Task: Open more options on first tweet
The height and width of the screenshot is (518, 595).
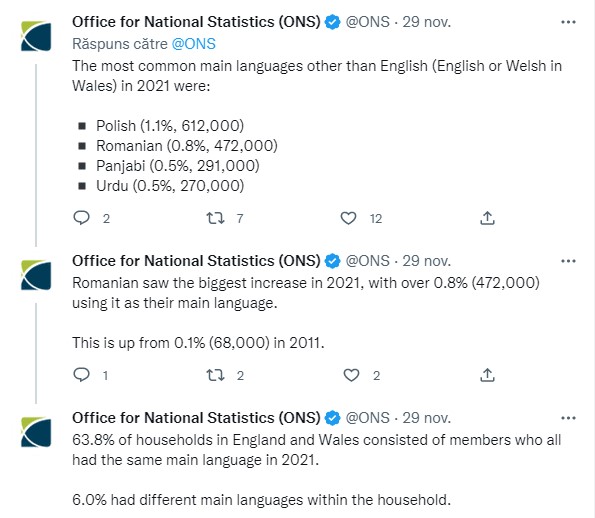Action: point(568,22)
